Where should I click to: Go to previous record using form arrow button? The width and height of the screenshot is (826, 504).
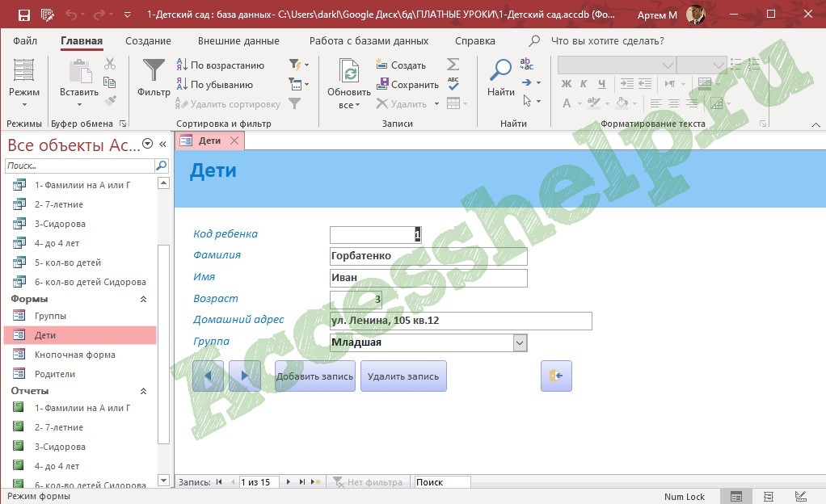(208, 376)
